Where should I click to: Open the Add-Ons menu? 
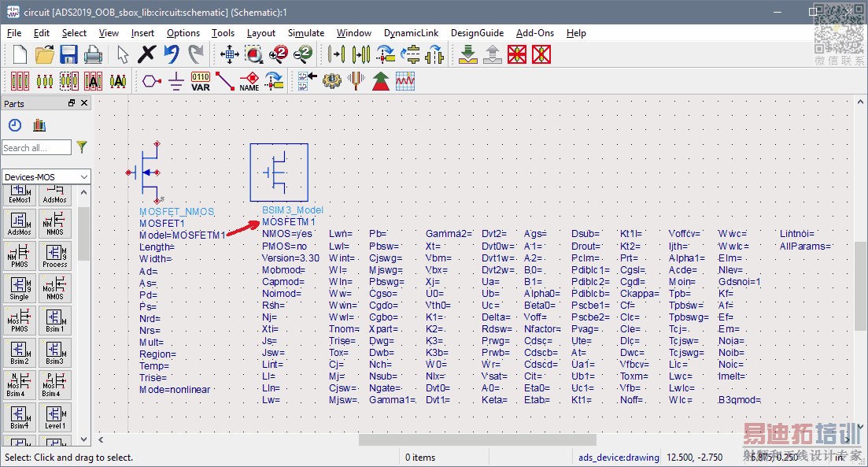[x=535, y=33]
